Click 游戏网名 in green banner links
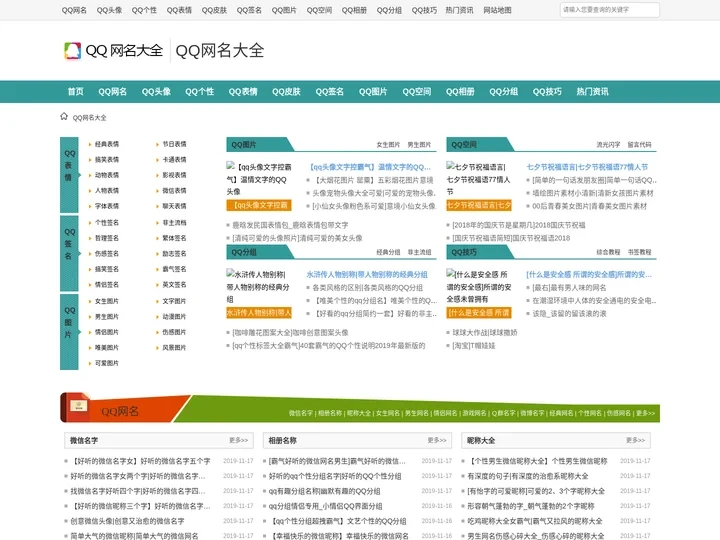This screenshot has width=720, height=540. [474, 413]
